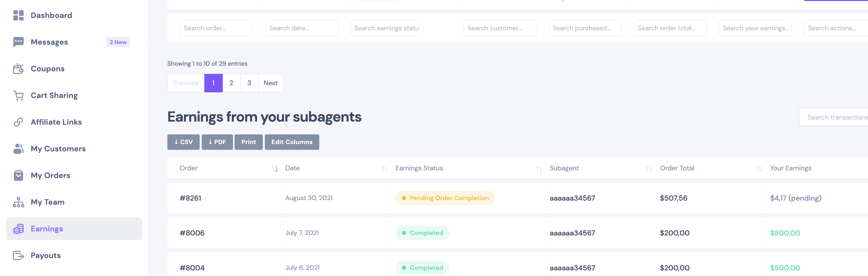Open the Edit Columns button

(292, 142)
